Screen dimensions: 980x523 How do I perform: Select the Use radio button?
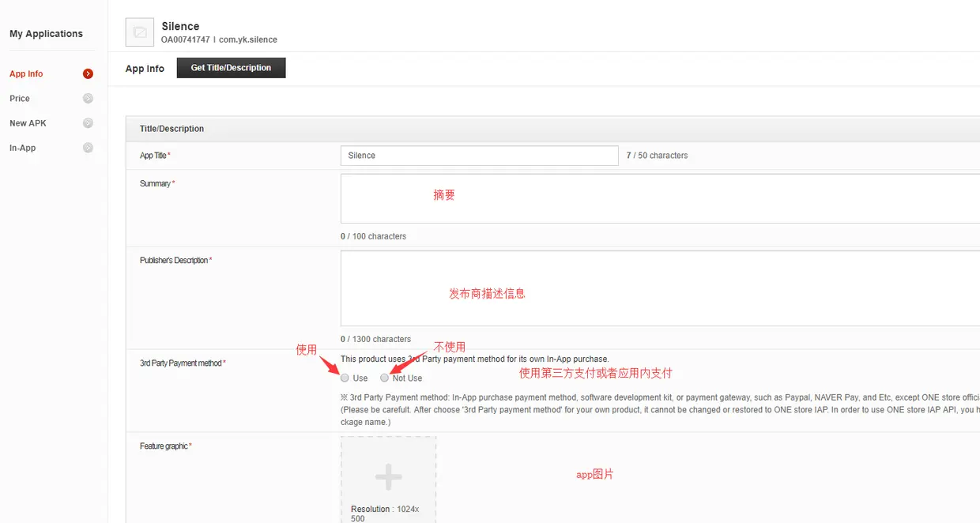(x=345, y=378)
